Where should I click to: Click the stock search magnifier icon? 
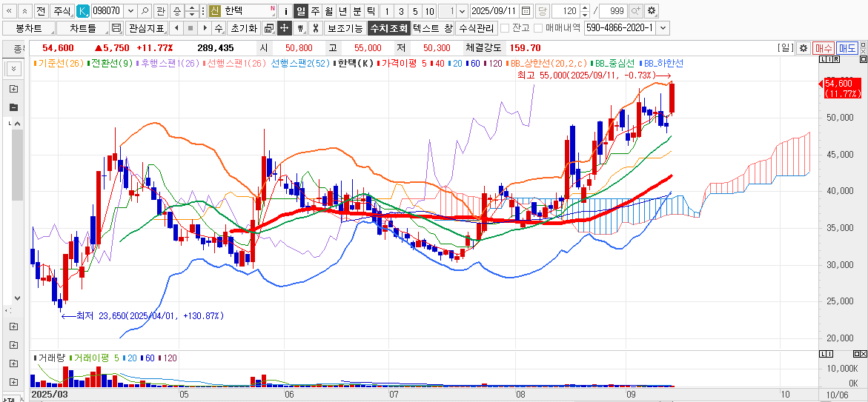[145, 11]
